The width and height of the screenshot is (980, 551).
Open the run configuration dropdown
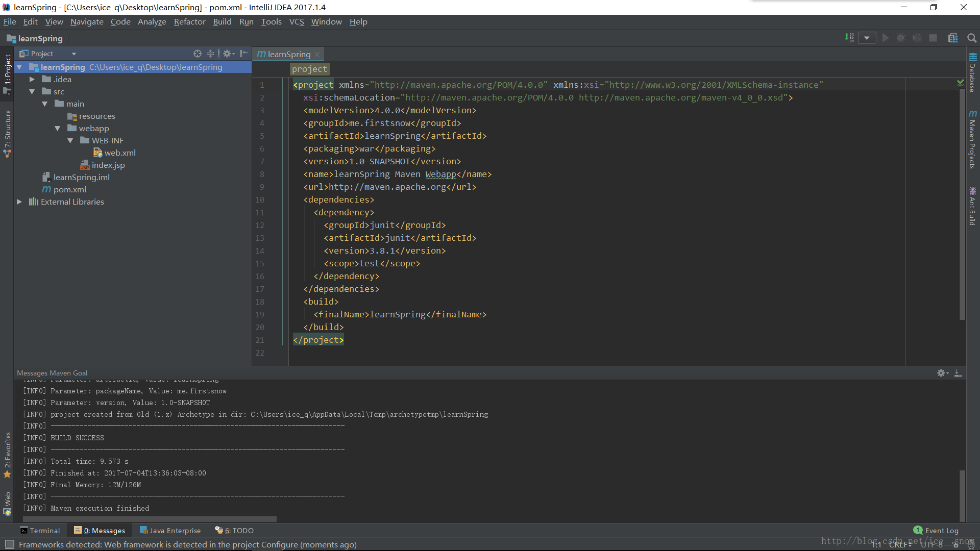click(x=867, y=38)
